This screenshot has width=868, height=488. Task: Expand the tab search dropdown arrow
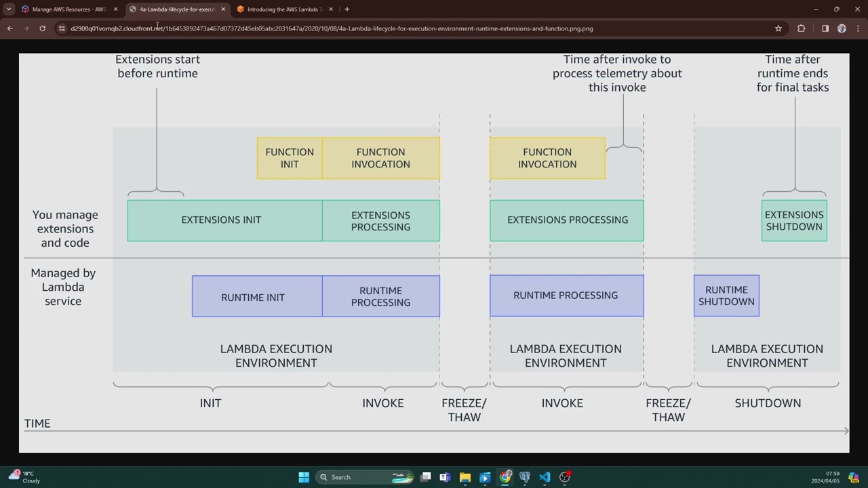(9, 9)
